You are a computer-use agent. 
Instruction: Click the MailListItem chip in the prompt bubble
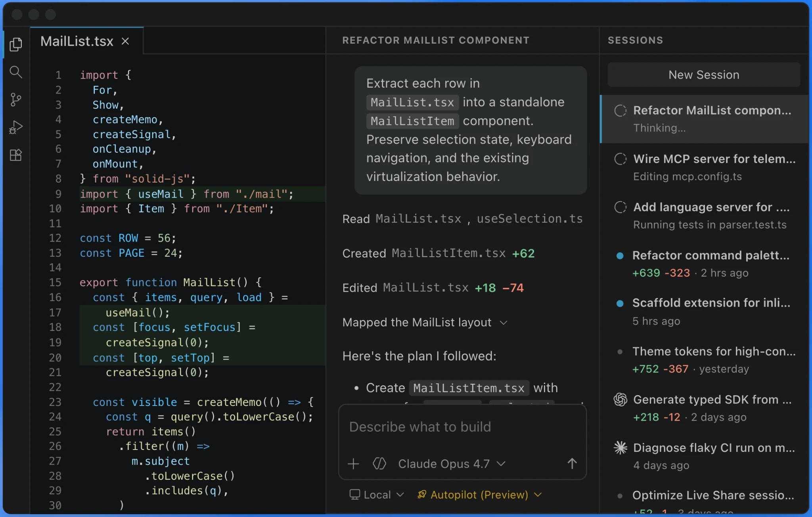(x=412, y=121)
